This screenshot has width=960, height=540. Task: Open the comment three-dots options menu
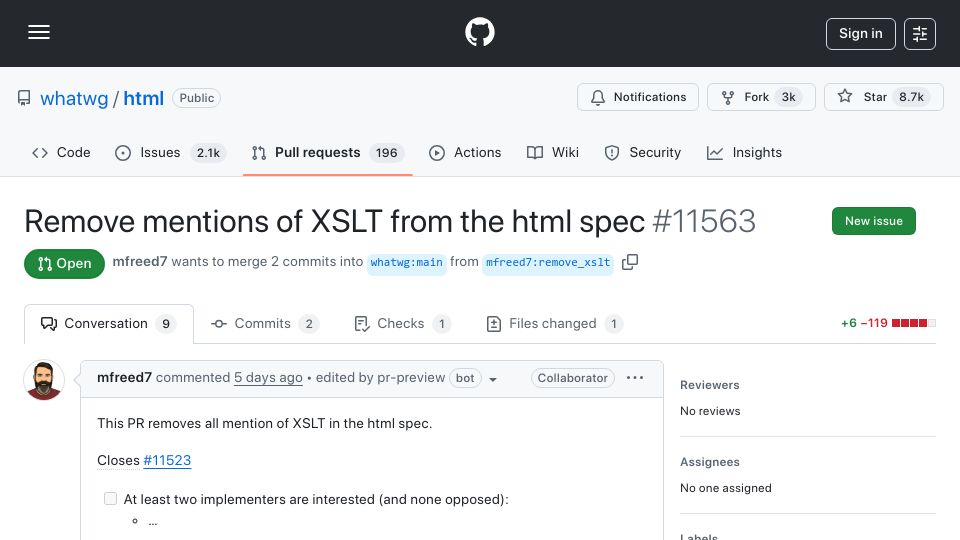[635, 378]
